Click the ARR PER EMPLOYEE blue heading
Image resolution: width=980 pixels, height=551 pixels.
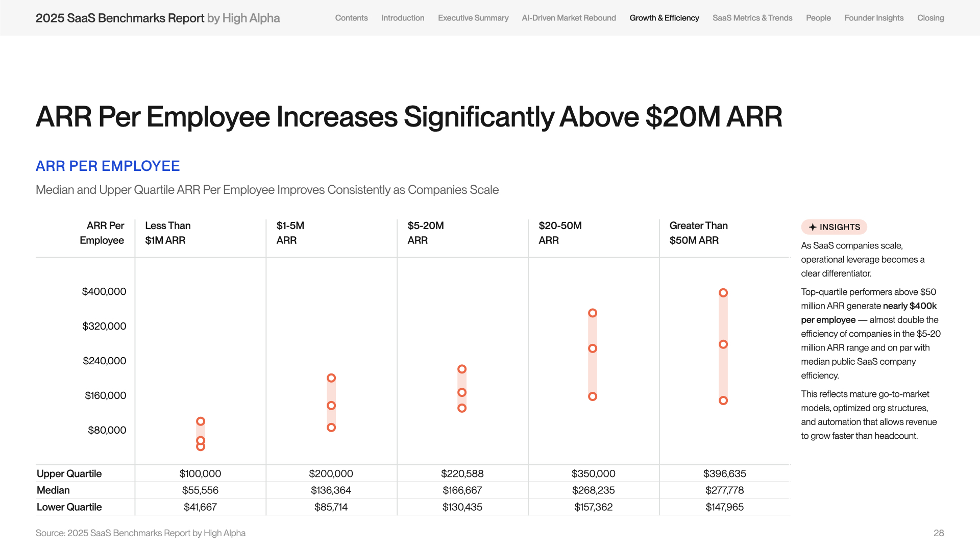point(108,166)
